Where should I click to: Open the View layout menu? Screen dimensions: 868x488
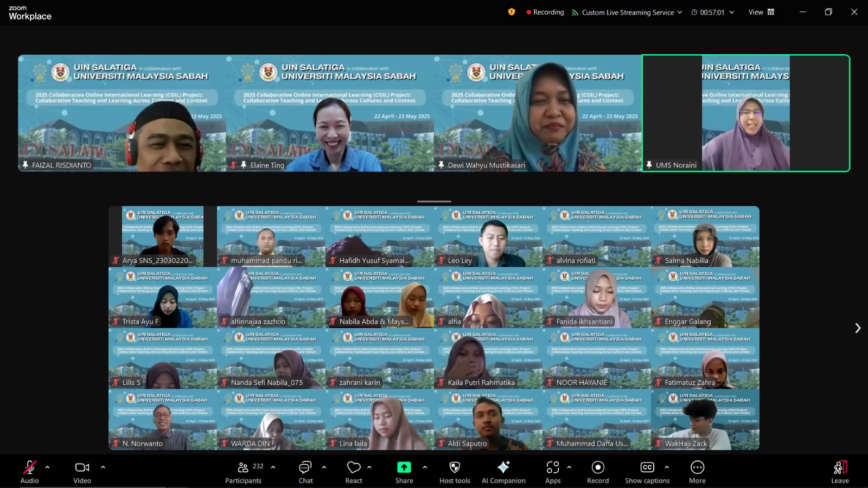pos(761,12)
